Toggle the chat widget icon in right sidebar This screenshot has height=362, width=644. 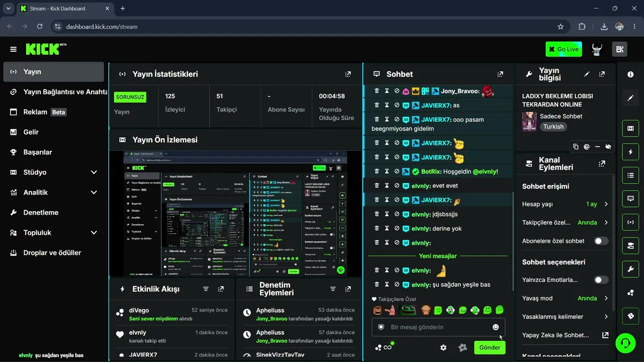click(x=630, y=199)
